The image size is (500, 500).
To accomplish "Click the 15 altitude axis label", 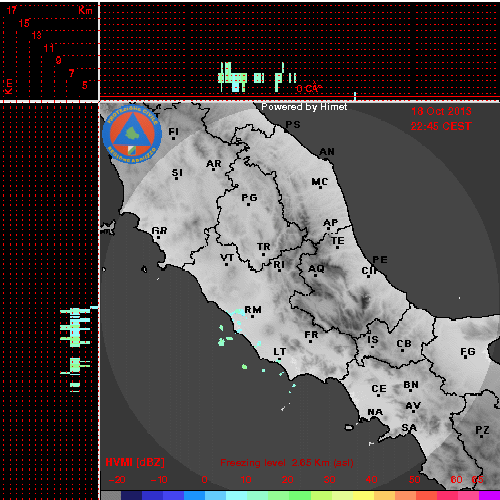I will click(24, 23).
